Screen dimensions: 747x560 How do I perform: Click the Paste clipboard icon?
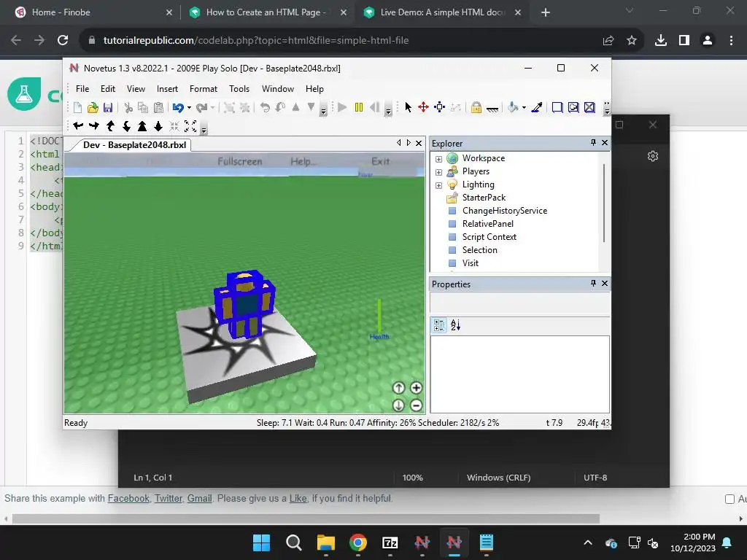pyautogui.click(x=158, y=108)
